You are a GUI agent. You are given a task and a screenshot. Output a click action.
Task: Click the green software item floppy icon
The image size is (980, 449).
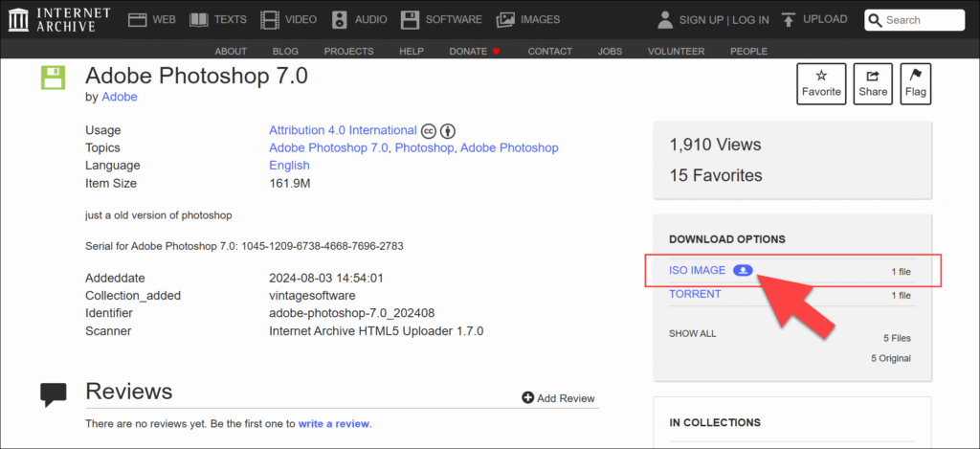(x=54, y=79)
